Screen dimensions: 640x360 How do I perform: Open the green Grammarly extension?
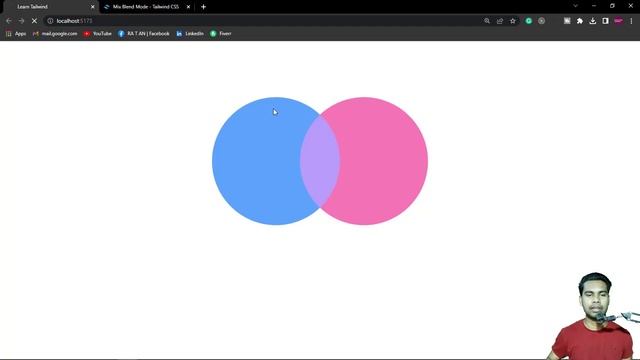[529, 21]
